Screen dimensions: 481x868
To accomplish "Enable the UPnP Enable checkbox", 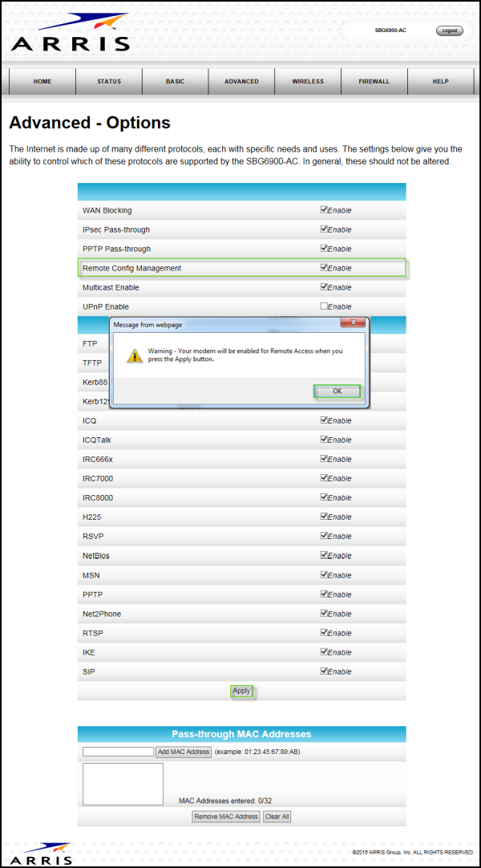I will [x=324, y=306].
